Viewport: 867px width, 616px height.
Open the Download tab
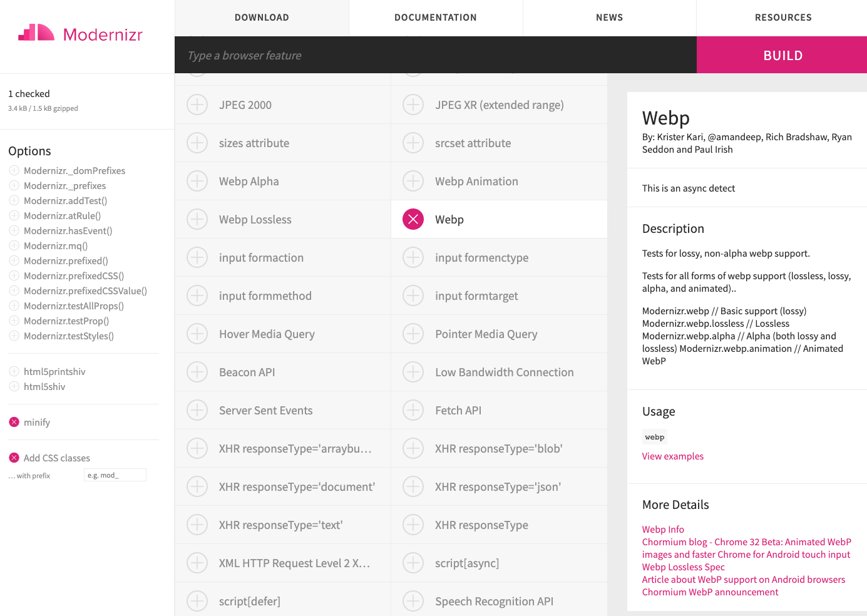coord(262,18)
